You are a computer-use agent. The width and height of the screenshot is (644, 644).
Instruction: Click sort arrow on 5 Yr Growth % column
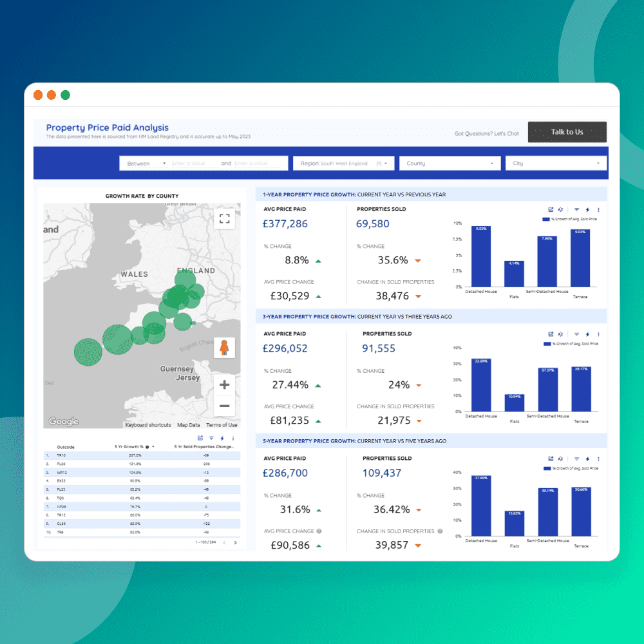pos(153,447)
